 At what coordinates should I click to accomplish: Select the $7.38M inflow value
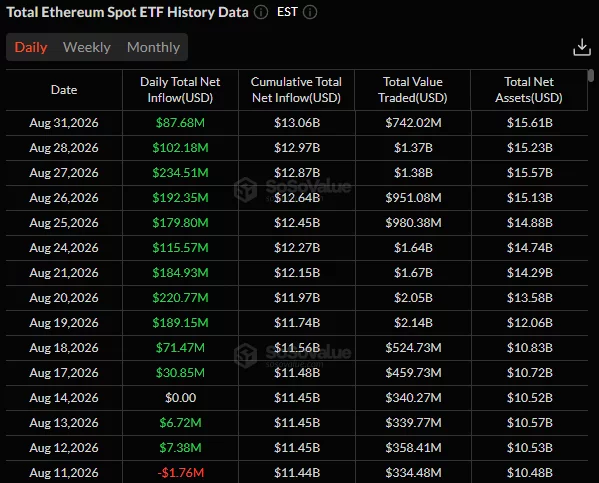(180, 447)
